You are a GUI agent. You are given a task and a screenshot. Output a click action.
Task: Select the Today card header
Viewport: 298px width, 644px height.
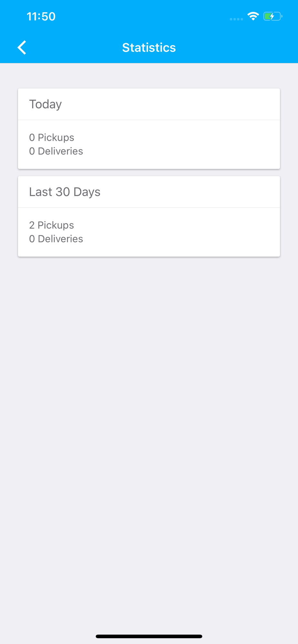45,104
